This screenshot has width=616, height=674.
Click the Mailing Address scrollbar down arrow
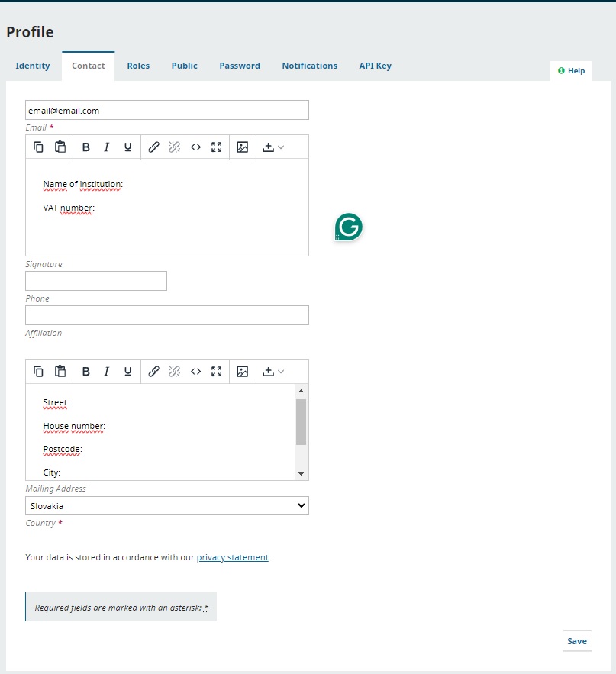pyautogui.click(x=301, y=473)
